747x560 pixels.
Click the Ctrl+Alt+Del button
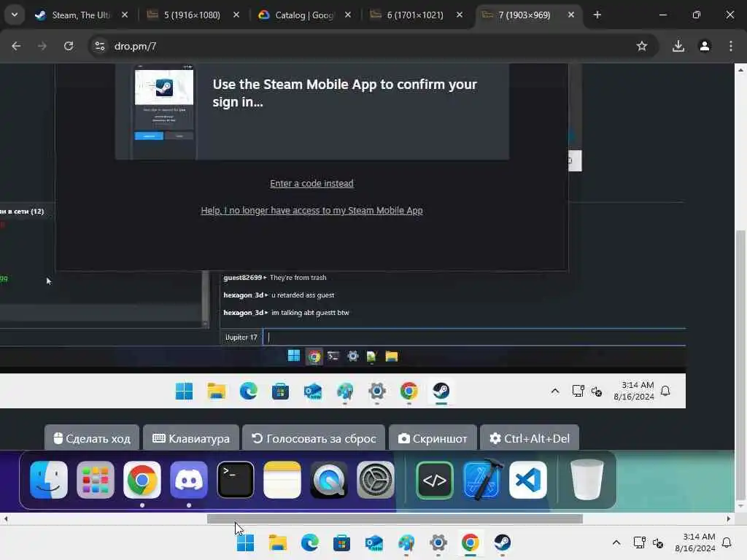pyautogui.click(x=530, y=438)
